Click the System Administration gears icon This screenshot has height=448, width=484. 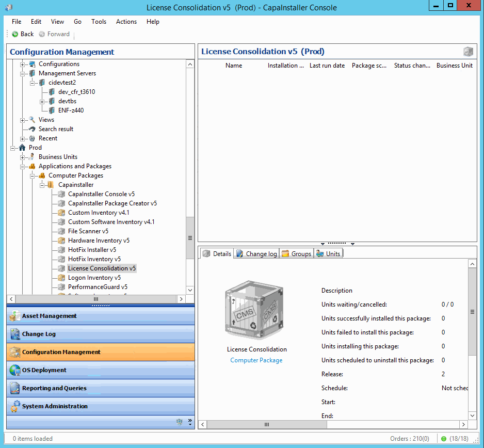(14, 406)
